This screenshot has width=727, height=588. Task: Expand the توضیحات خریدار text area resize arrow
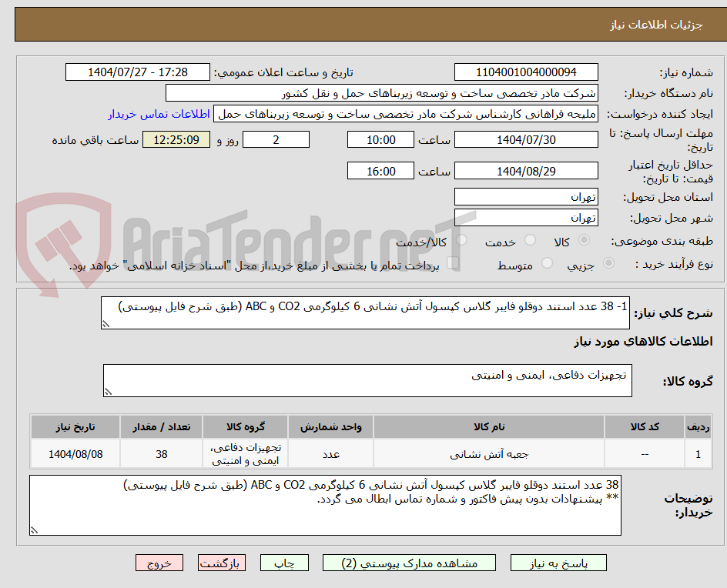(35, 530)
